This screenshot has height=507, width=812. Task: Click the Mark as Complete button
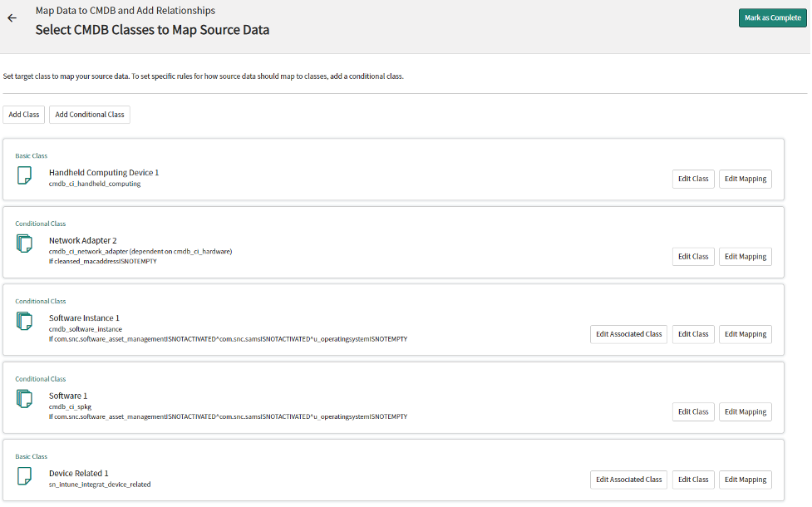point(772,17)
